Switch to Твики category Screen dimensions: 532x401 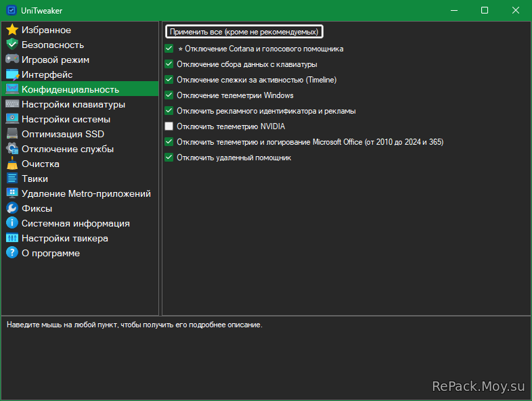click(35, 179)
